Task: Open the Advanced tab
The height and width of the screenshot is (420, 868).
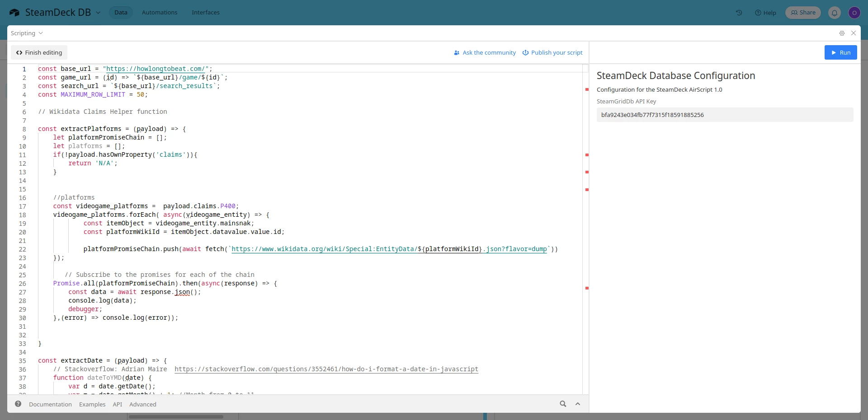Action: pos(143,404)
